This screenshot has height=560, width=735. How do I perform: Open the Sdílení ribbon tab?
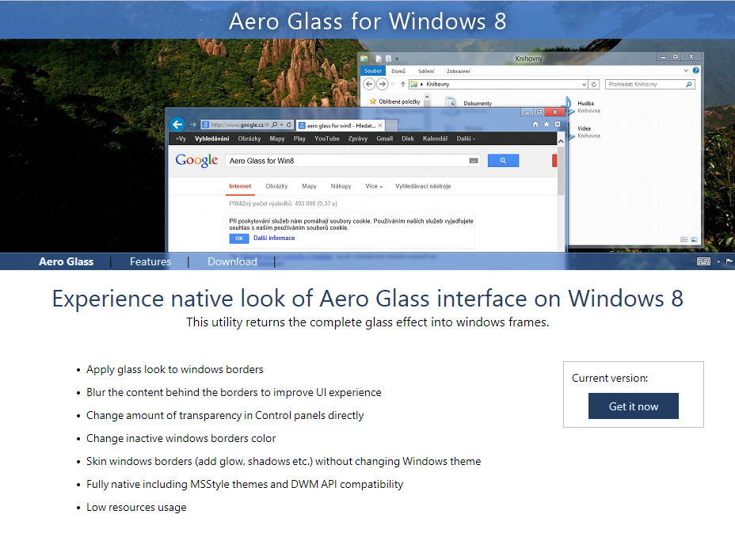426,71
